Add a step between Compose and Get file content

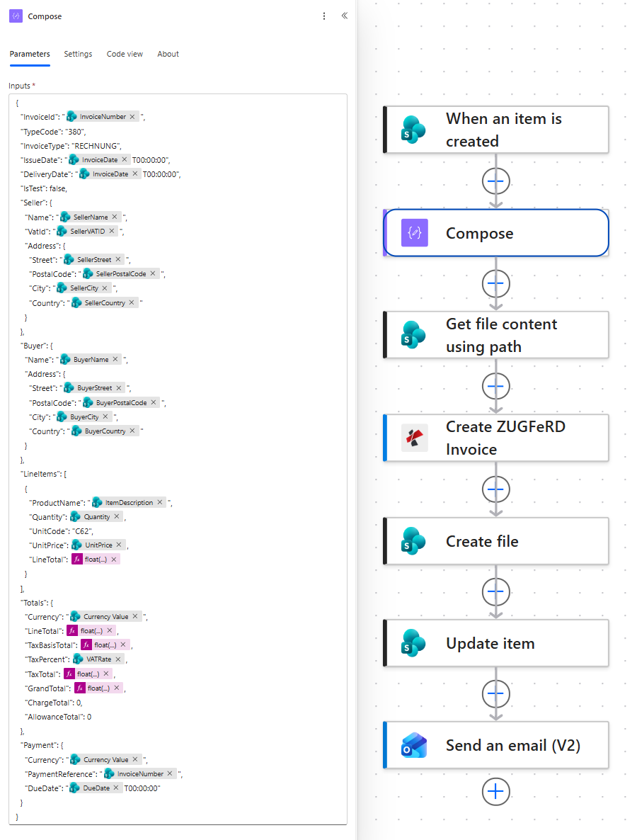click(x=495, y=283)
